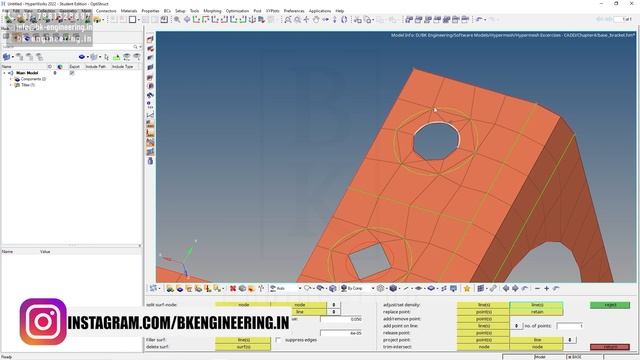Click the undo arrow icon

coord(480,20)
